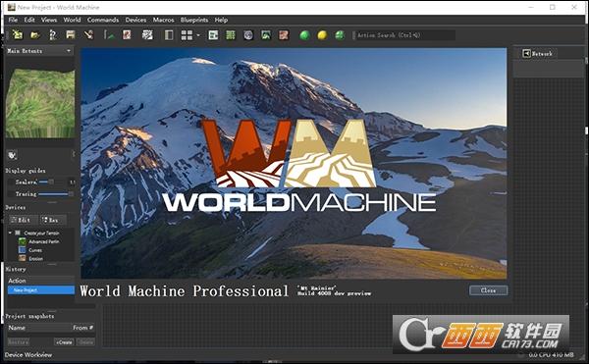
Task: Click the green landscape Explorer view icon
Action: [x=266, y=35]
